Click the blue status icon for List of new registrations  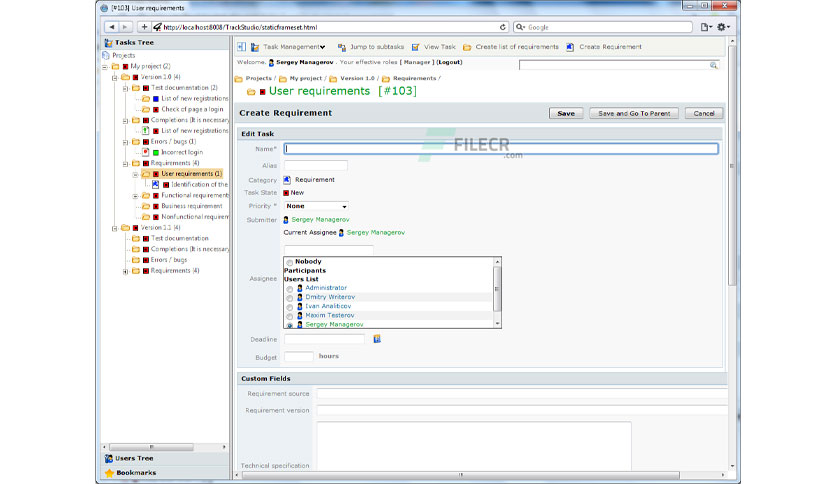[x=156, y=99]
